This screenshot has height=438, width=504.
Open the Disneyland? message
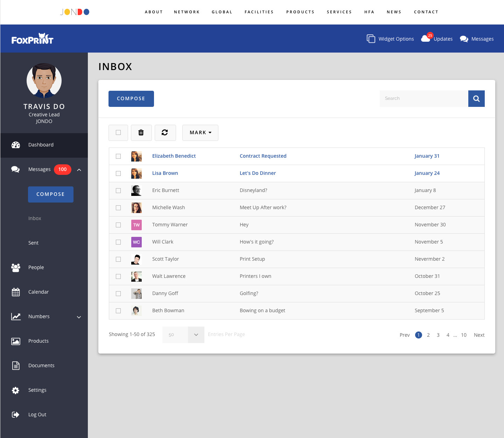point(253,190)
